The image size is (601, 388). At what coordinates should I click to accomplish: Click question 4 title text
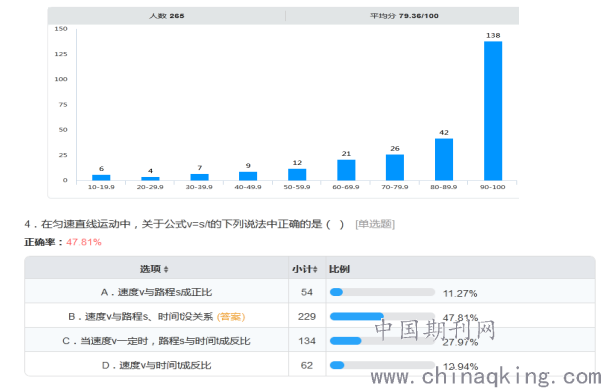pos(184,224)
